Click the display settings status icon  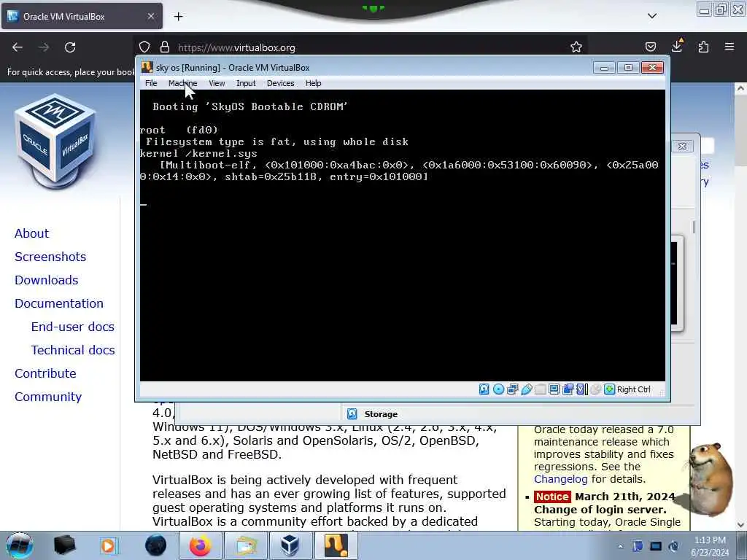click(554, 389)
